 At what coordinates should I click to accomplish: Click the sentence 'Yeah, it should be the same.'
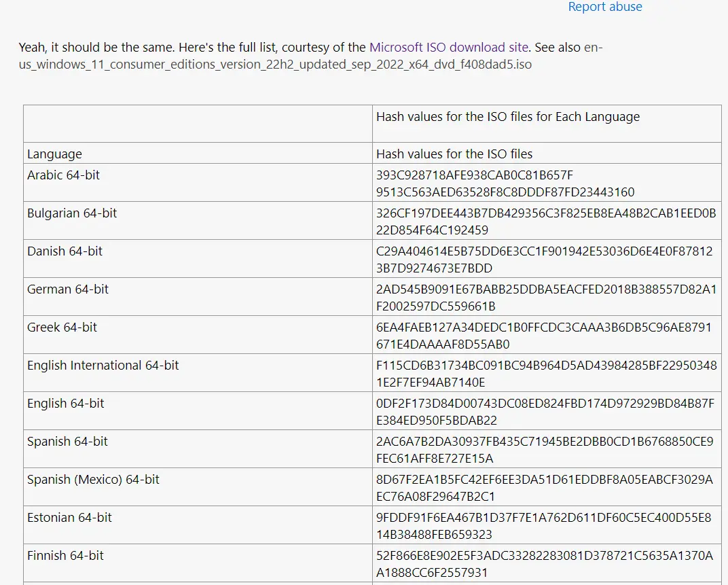97,48
